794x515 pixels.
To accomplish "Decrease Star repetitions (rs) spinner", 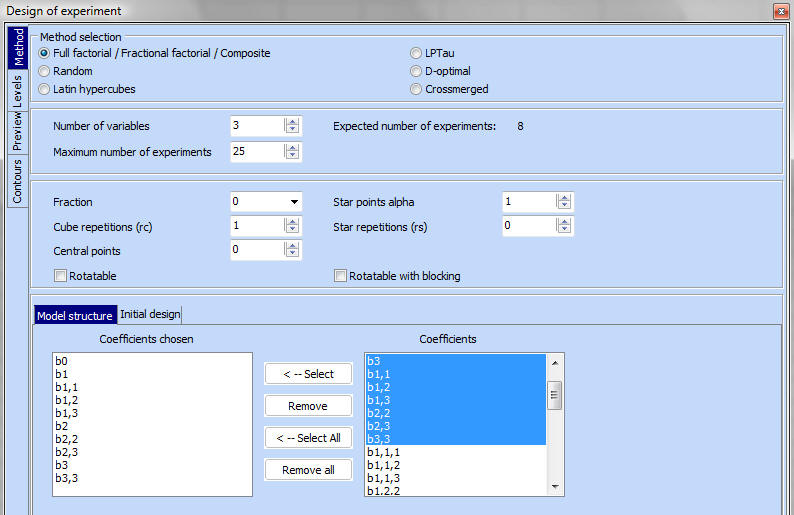I will (x=564, y=231).
